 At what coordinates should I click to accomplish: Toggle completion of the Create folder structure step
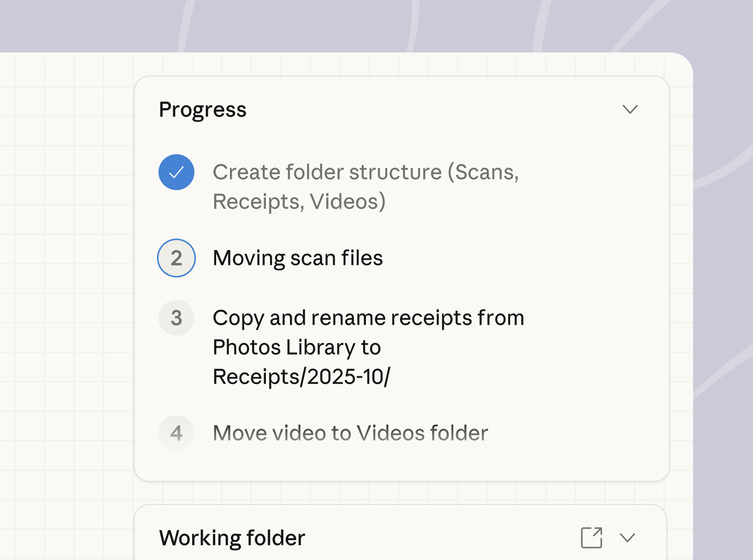tap(176, 172)
